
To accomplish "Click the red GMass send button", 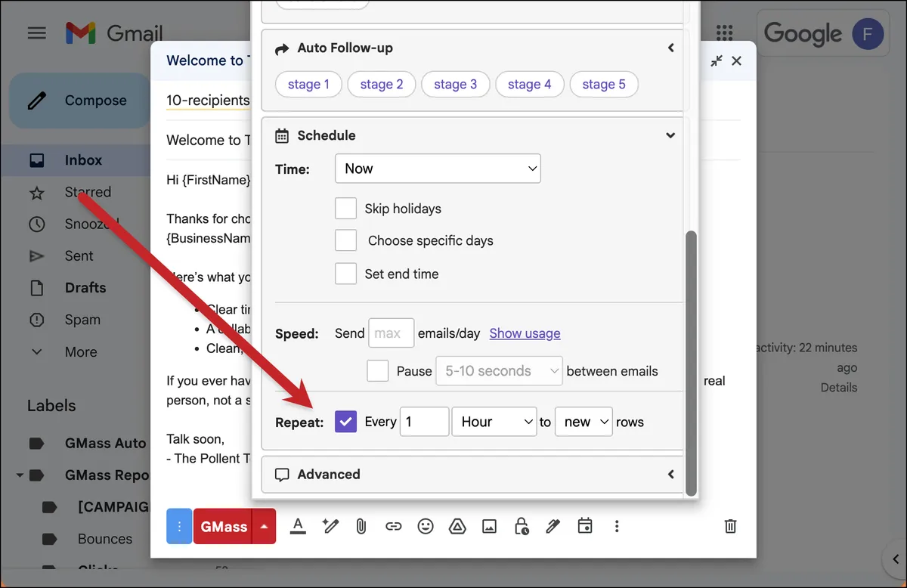I will coord(224,526).
